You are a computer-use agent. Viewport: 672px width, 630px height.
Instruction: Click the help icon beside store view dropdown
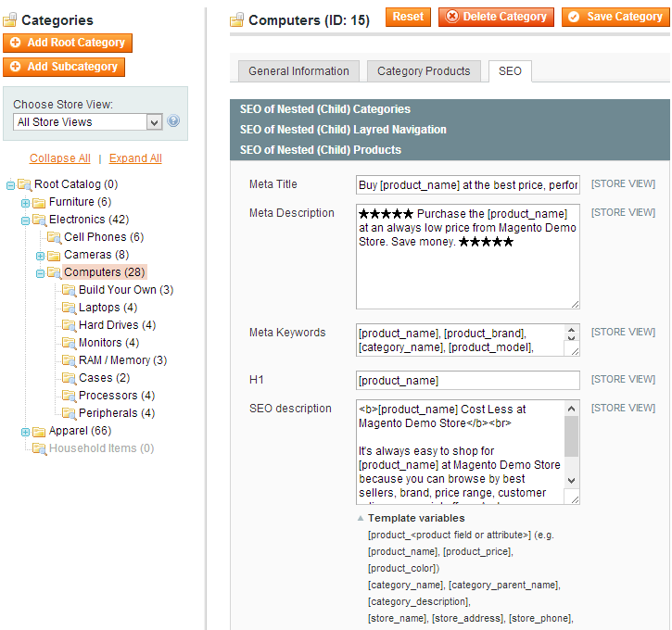click(173, 121)
